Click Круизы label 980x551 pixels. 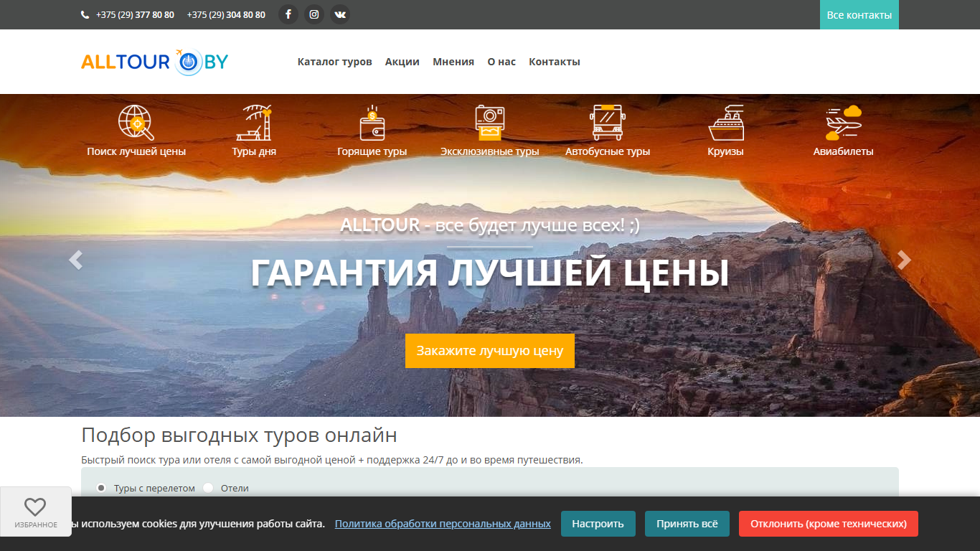[726, 151]
